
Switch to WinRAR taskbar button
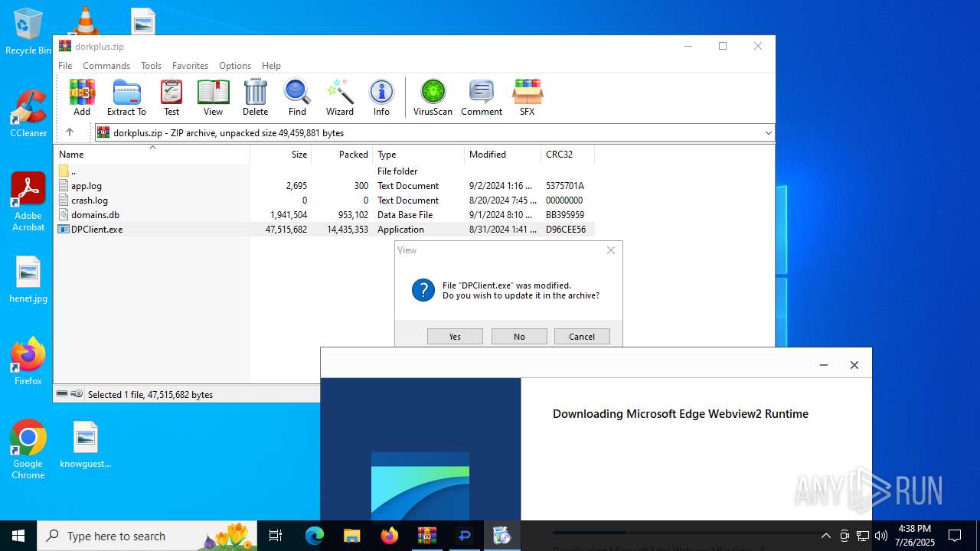click(426, 536)
